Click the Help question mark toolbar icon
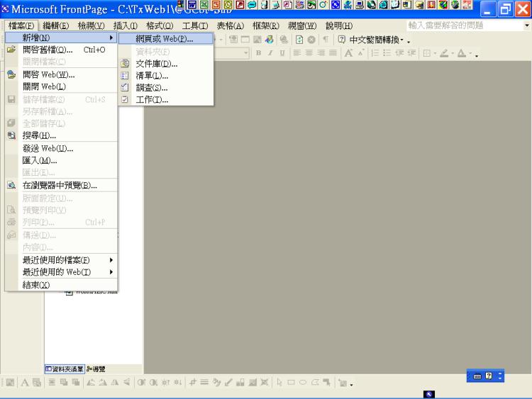The image size is (532, 399). [x=342, y=39]
